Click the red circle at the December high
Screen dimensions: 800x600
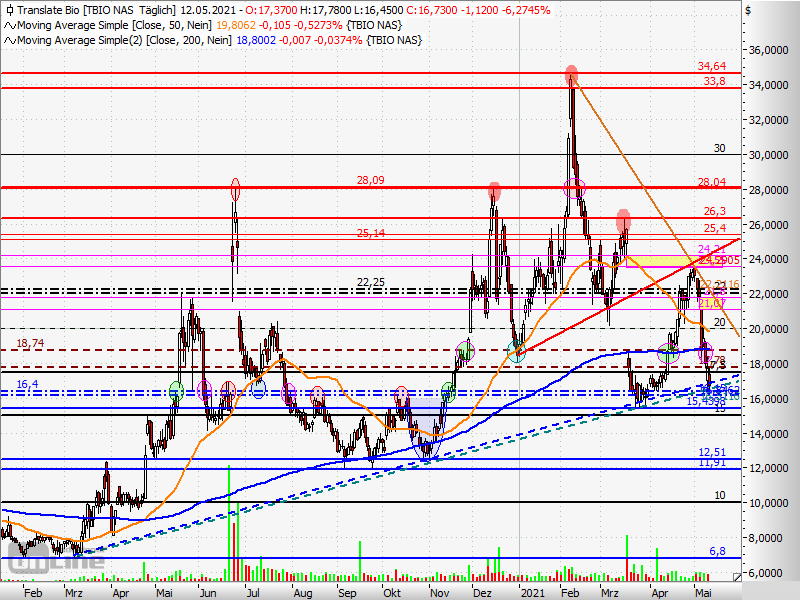click(x=494, y=190)
